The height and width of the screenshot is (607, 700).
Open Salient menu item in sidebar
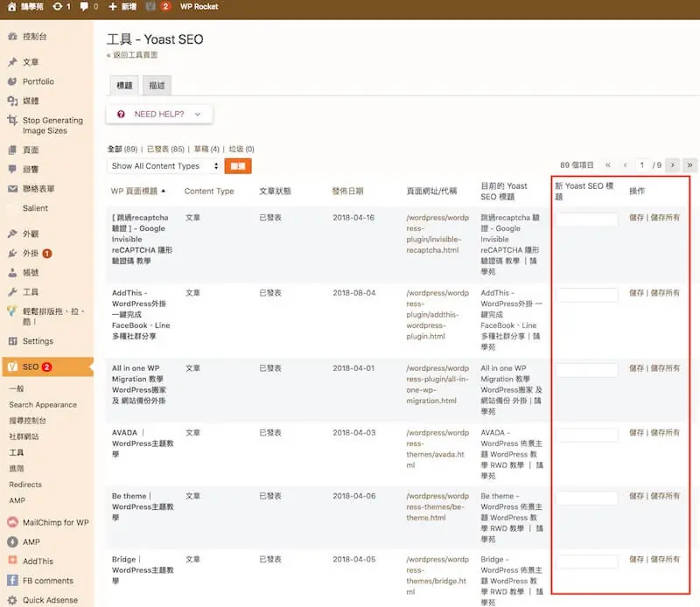pos(35,208)
